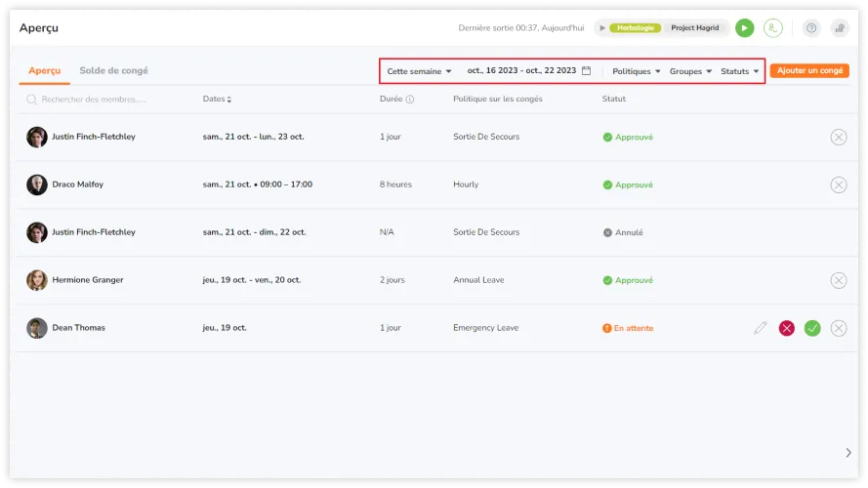Switch to Solde de congé tab

tap(113, 71)
